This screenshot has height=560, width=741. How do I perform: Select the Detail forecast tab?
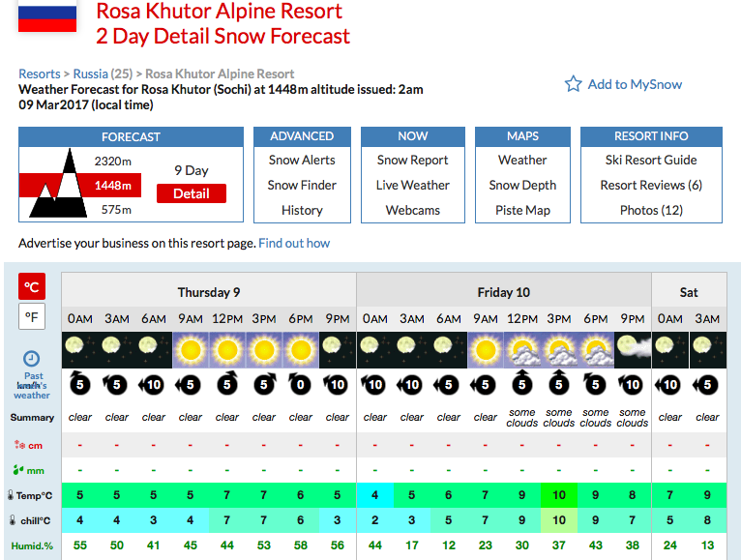(x=192, y=193)
